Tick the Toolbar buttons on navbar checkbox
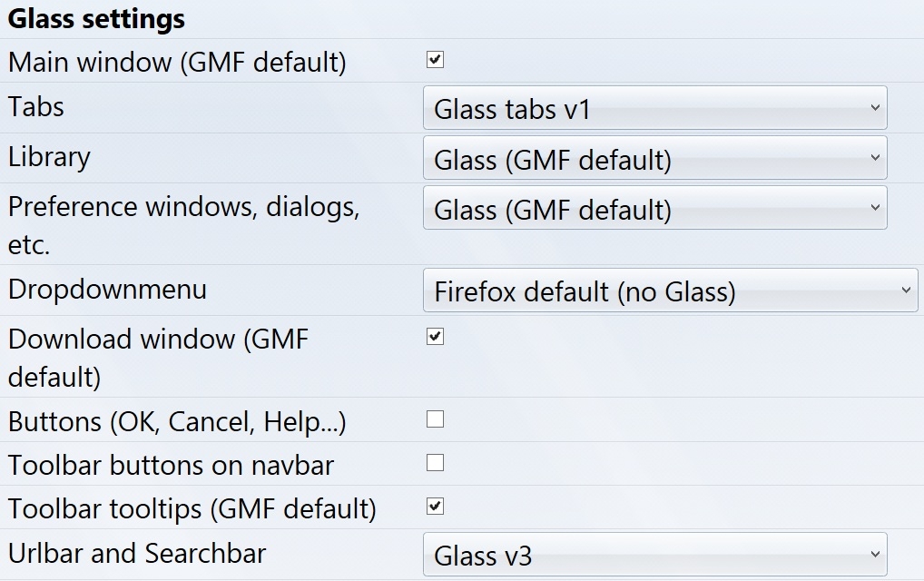This screenshot has height=581, width=924. tap(436, 463)
